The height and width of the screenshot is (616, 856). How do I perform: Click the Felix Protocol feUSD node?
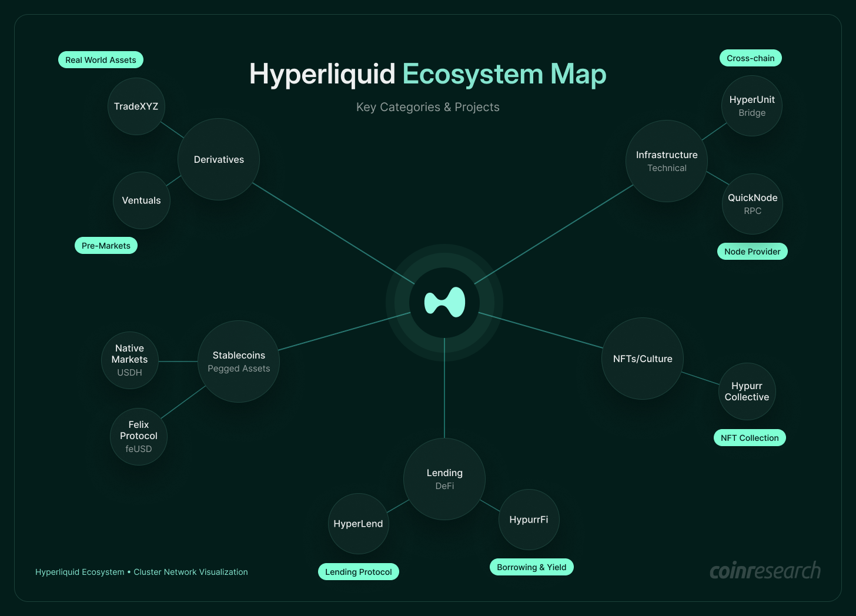pos(138,436)
